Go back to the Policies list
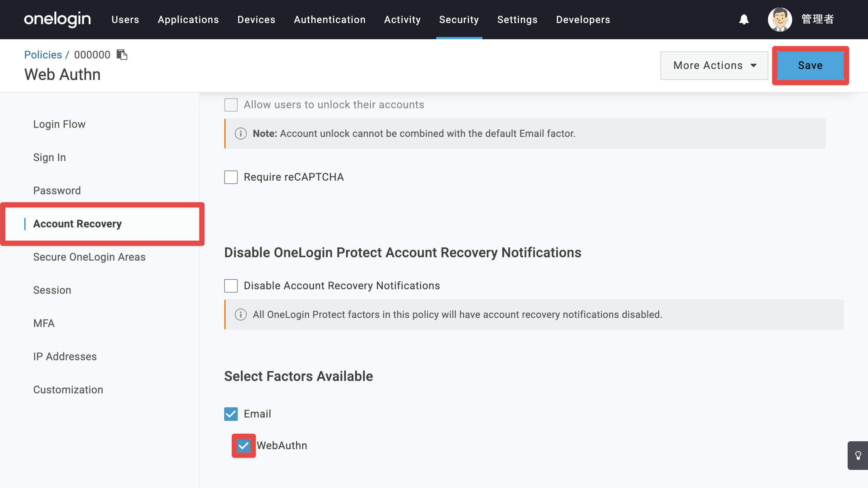Viewport: 868px width, 488px height. (43, 55)
